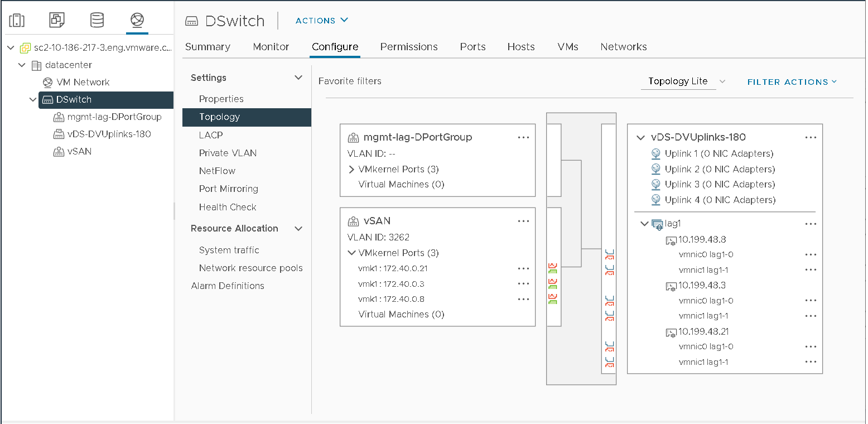Open ellipsis menu for vmnic1 lag1-1 under 10.199.48.21
The width and height of the screenshot is (868, 424).
[x=811, y=362]
